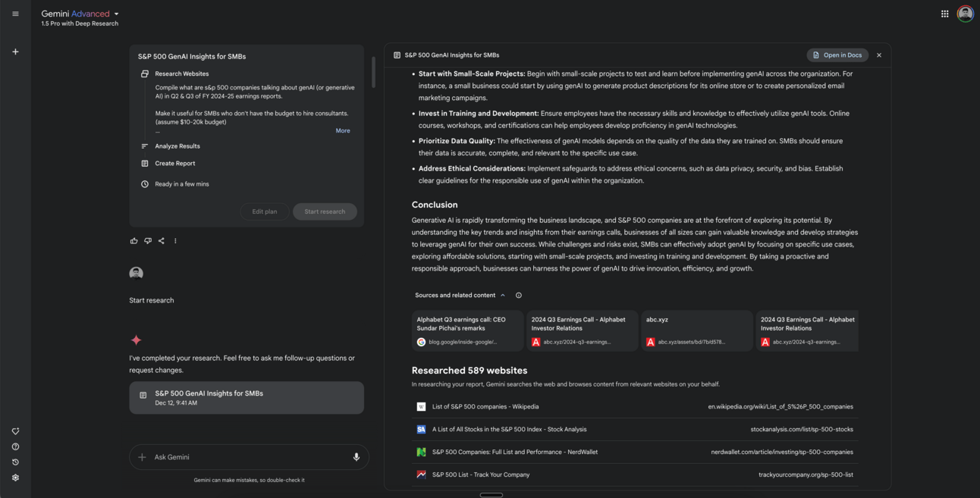The image size is (980, 498).
Task: Click the Researched 589 websites heading
Action: pos(470,371)
